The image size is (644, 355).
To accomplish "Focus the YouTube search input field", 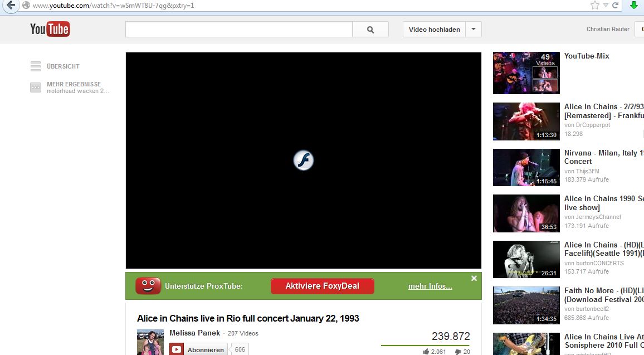I will pyautogui.click(x=238, y=29).
